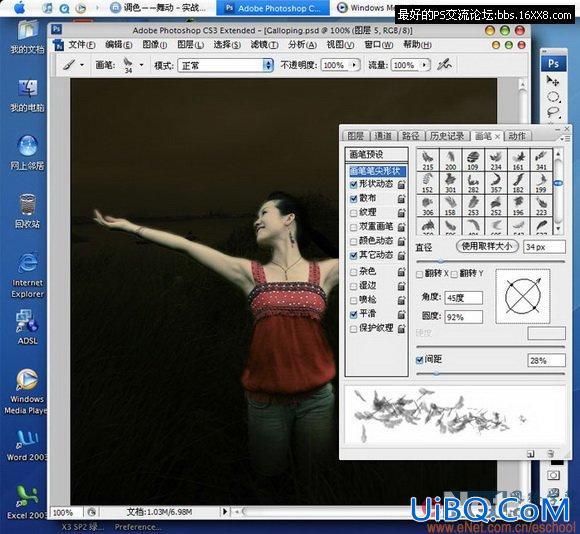
Task: Open the 文件 menu
Action: pos(82,45)
